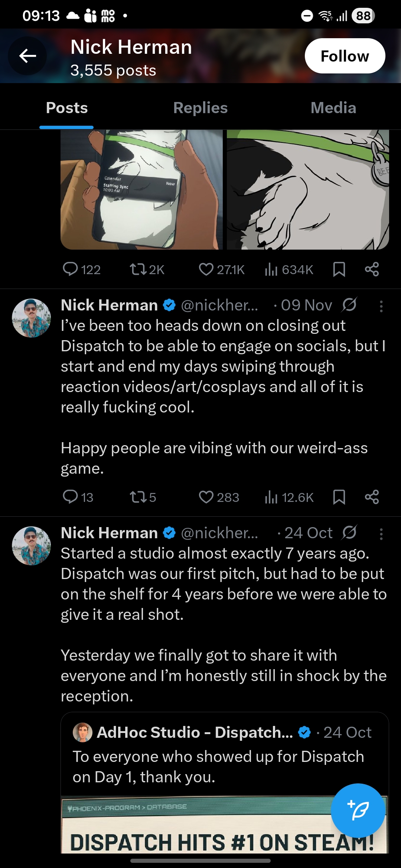Compose a new post with floating button
401x868 pixels.
pyautogui.click(x=358, y=811)
